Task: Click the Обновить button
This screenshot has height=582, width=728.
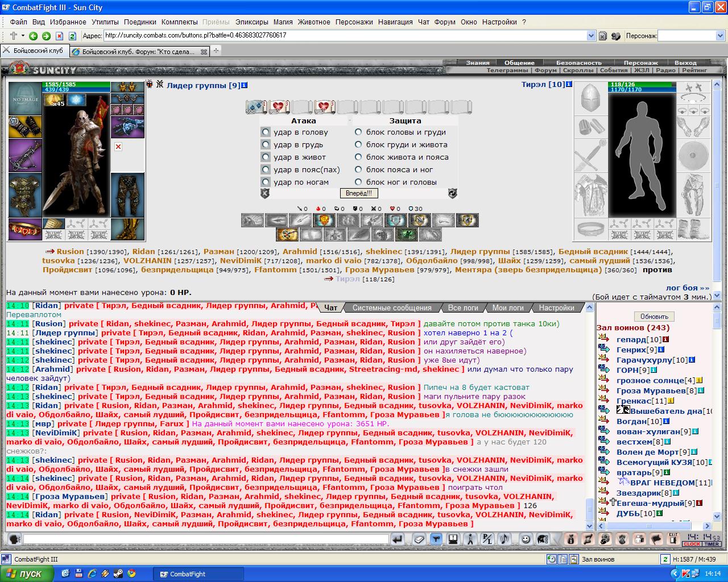Action: pyautogui.click(x=654, y=316)
